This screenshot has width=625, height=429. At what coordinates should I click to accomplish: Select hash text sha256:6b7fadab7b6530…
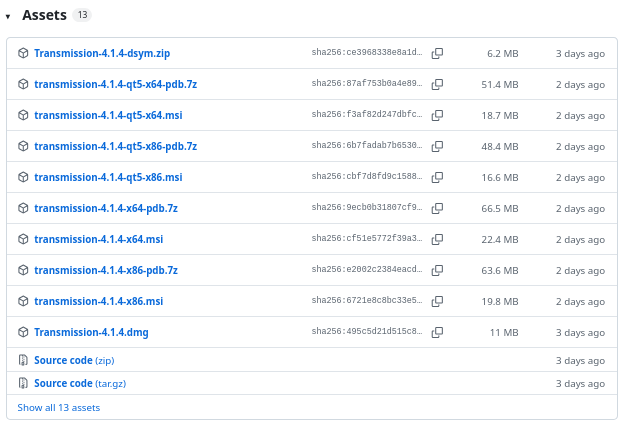click(367, 146)
